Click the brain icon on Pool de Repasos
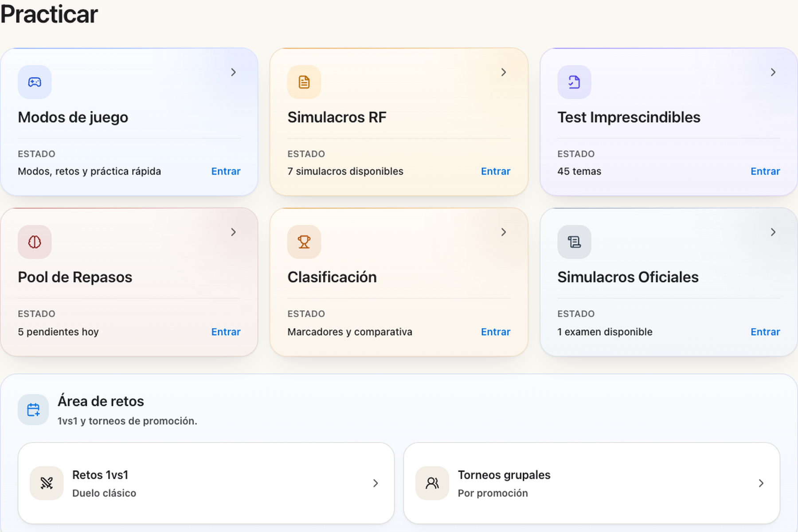The image size is (798, 532). point(35,242)
